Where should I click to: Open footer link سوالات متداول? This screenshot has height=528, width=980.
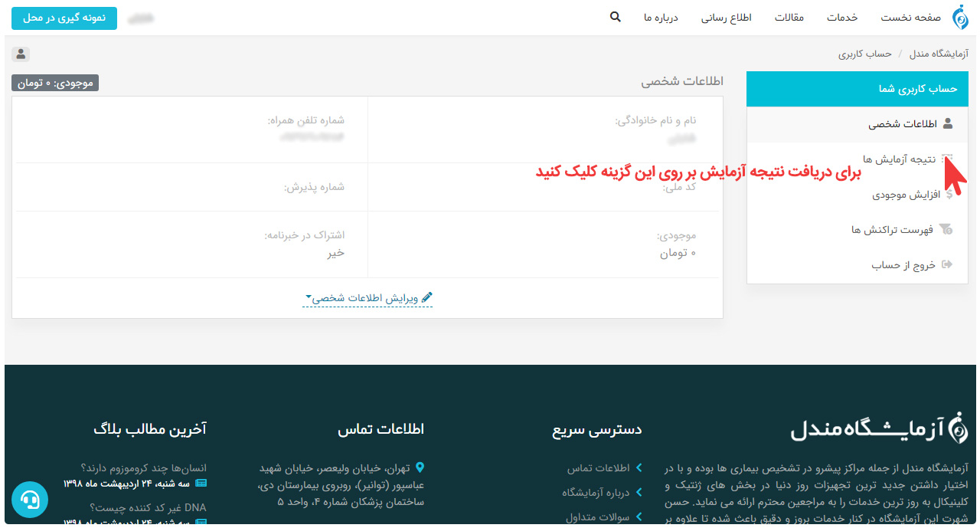click(x=597, y=517)
